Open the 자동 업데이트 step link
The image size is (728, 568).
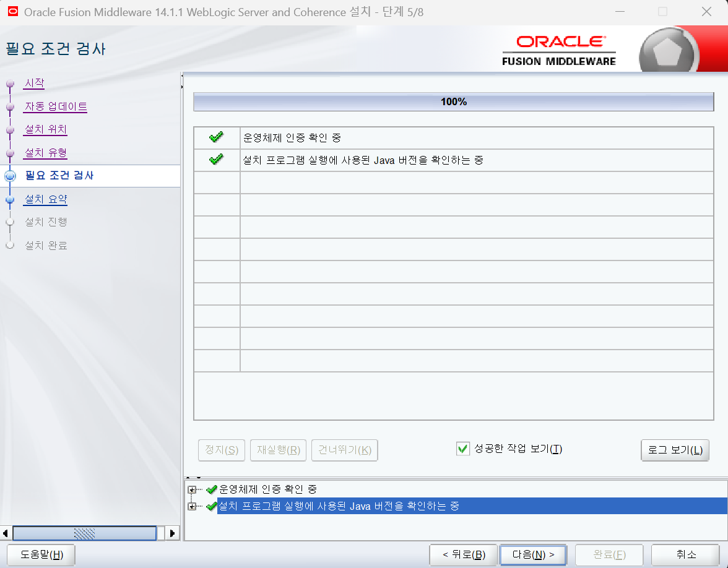pos(56,106)
